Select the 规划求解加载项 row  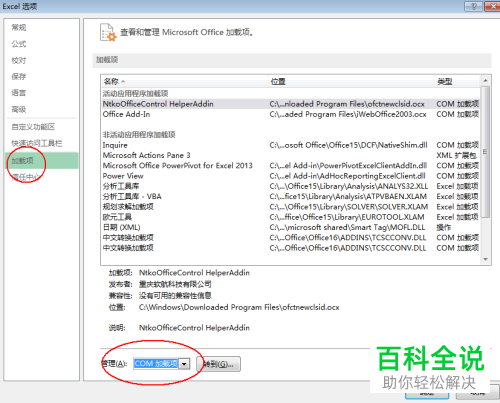[291, 207]
